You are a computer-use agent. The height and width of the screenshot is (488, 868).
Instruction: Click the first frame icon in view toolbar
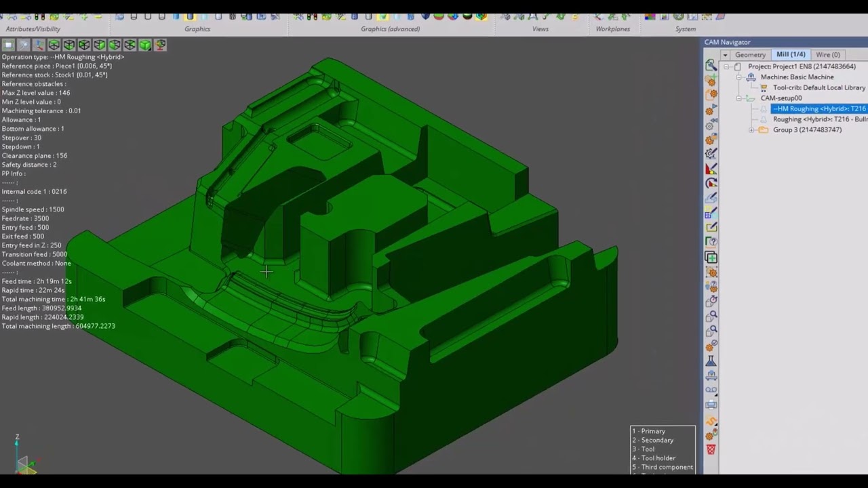(x=8, y=45)
